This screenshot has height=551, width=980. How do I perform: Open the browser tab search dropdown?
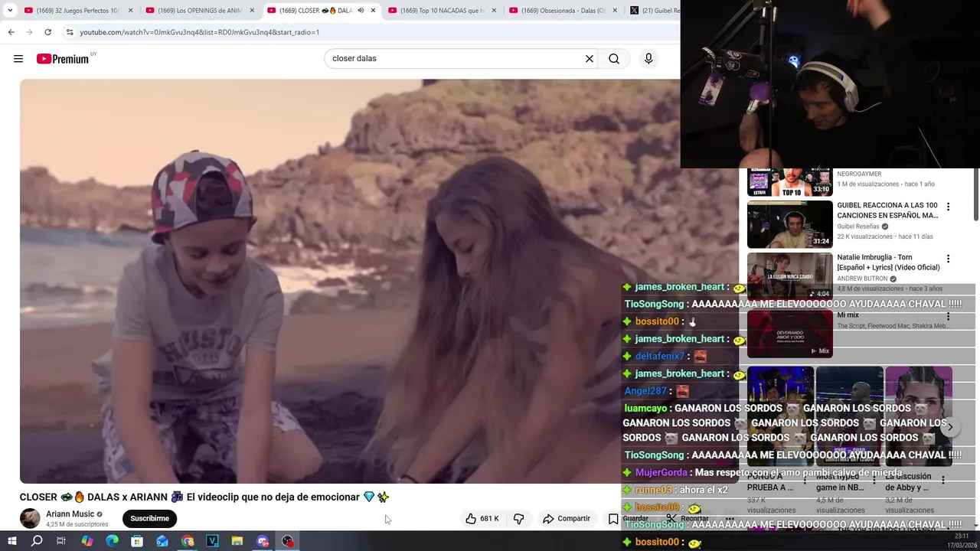(10, 11)
